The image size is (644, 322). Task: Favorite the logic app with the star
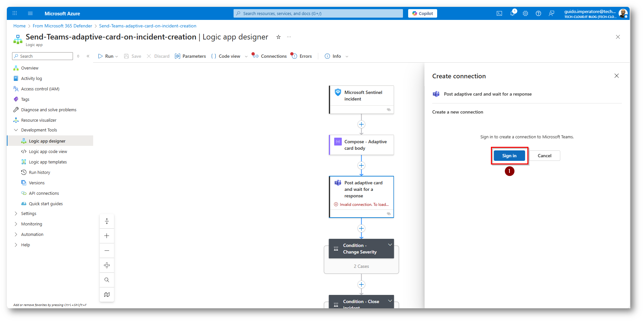click(x=279, y=37)
